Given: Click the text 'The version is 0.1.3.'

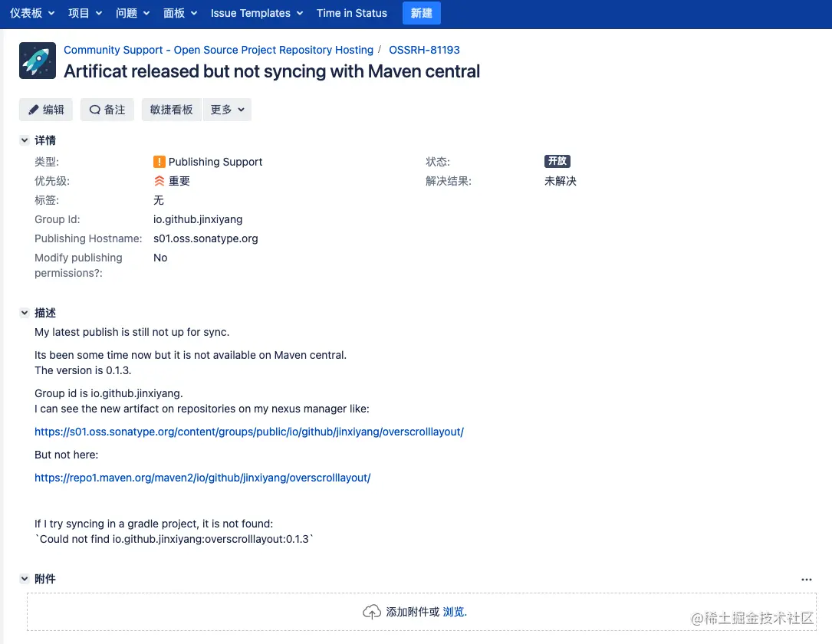Looking at the screenshot, I should click(x=83, y=370).
